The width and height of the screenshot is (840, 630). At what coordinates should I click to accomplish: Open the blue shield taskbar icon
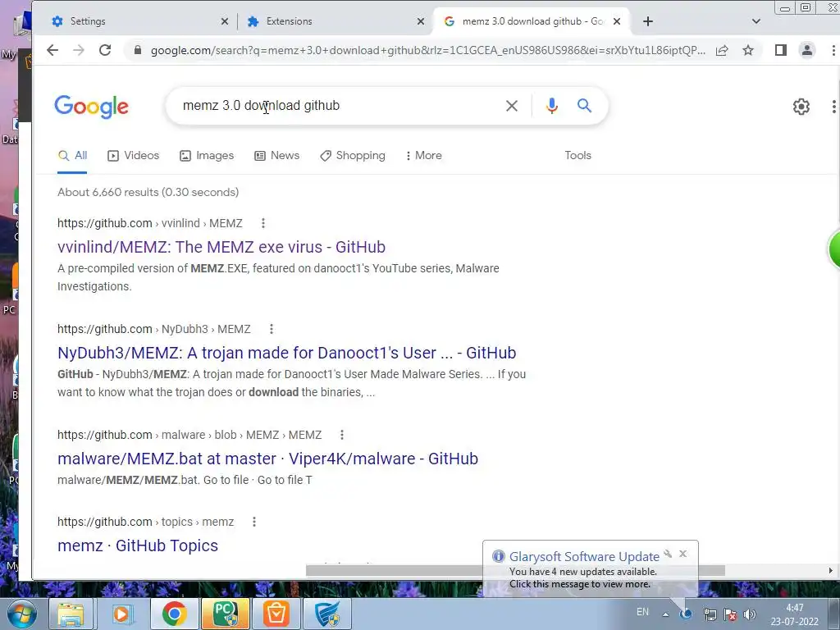point(327,614)
